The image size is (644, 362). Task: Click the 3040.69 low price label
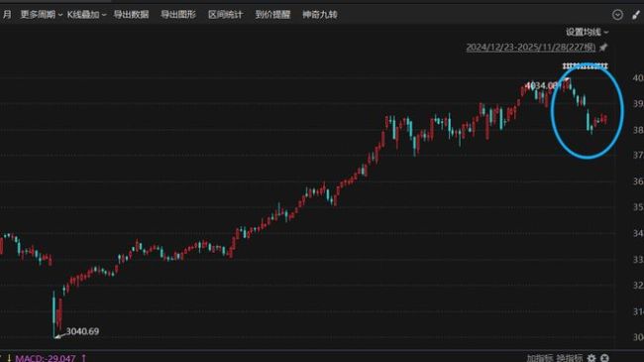82,331
